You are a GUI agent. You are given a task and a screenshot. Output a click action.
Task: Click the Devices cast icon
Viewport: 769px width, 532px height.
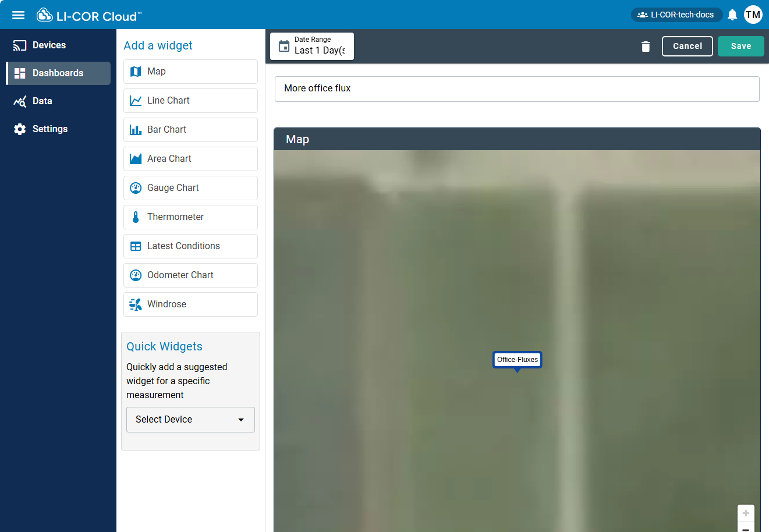tap(20, 45)
